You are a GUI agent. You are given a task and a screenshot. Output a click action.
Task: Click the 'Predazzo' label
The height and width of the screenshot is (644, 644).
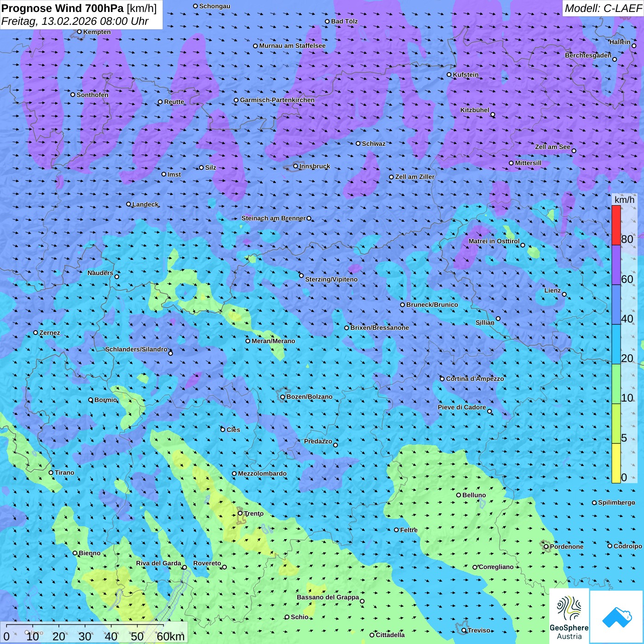coord(318,441)
